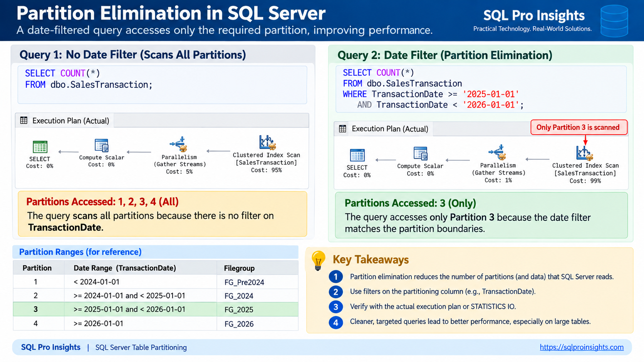Click the Query 1 SQL code box

point(162,85)
